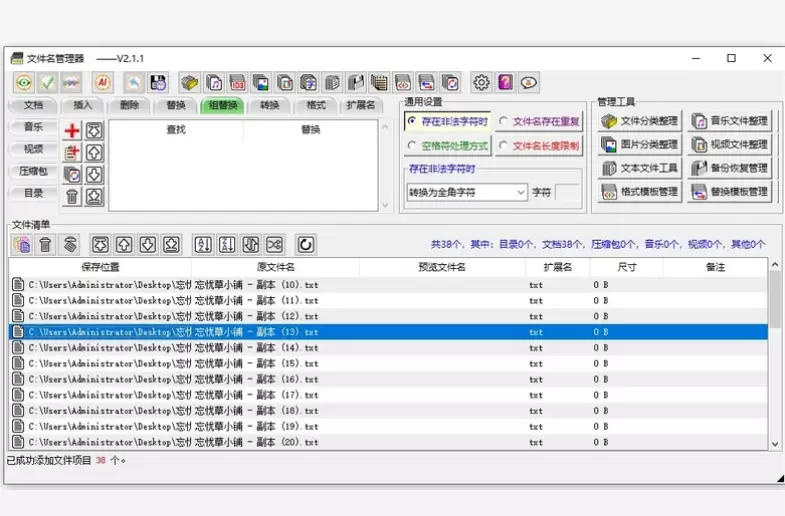Switch to the 格式 tab
This screenshot has height=516, width=785.
coord(316,105)
